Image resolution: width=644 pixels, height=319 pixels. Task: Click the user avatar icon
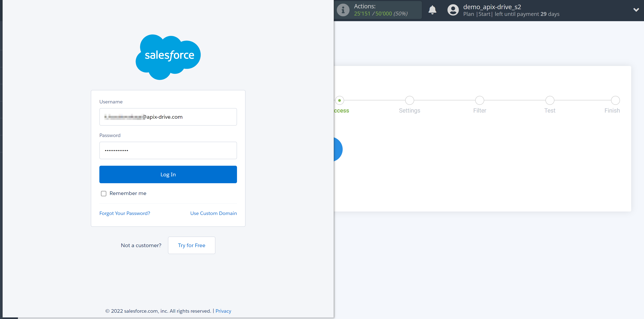[x=453, y=10]
